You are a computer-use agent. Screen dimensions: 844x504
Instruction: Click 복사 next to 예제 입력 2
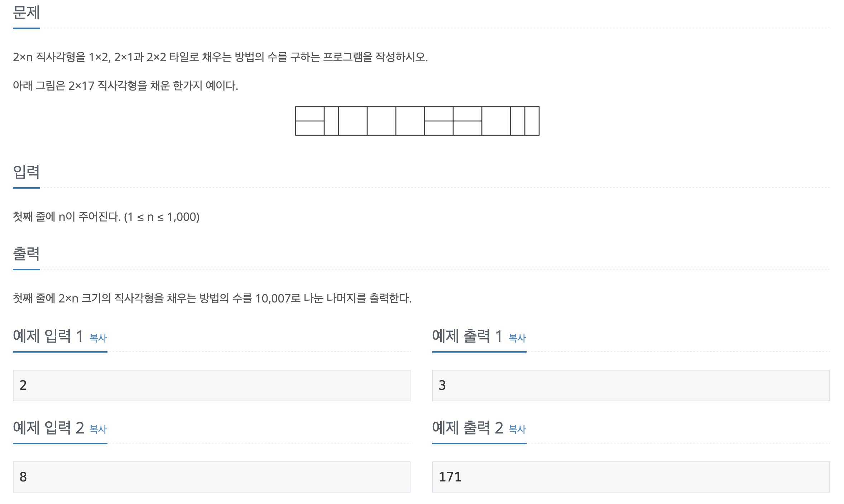(x=97, y=429)
